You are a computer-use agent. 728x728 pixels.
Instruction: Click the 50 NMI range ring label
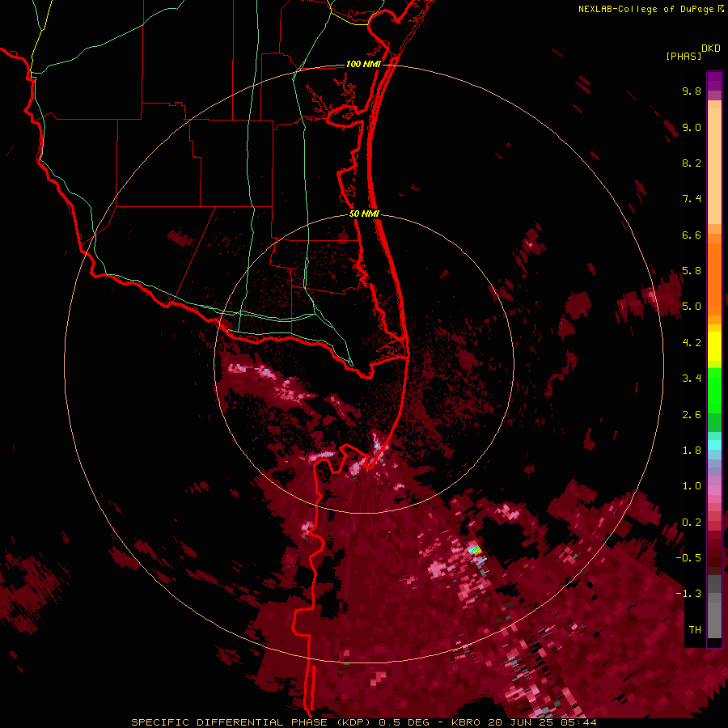tap(364, 214)
